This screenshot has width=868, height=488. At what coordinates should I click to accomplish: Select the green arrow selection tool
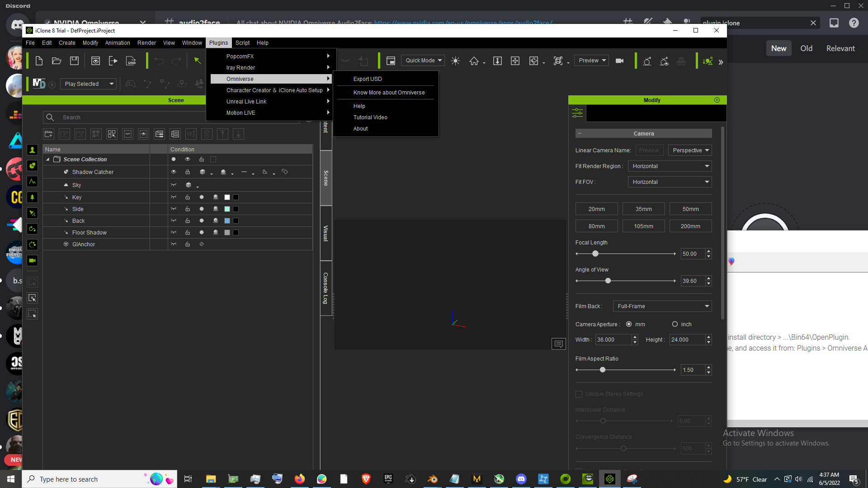click(198, 61)
